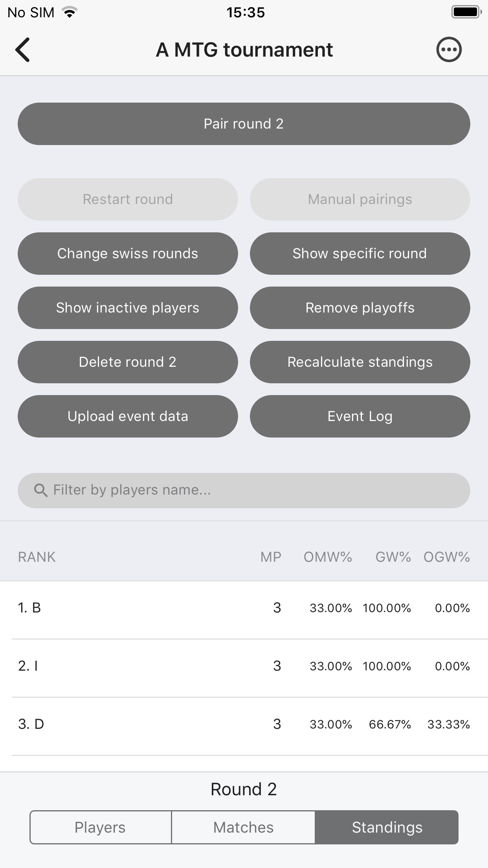Select player B standings row

[244, 608]
